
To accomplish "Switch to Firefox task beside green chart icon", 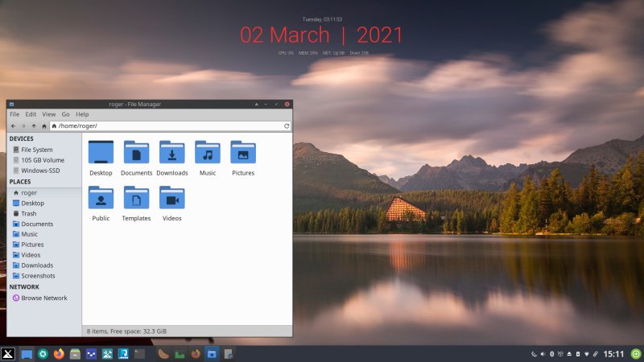I will click(x=196, y=354).
